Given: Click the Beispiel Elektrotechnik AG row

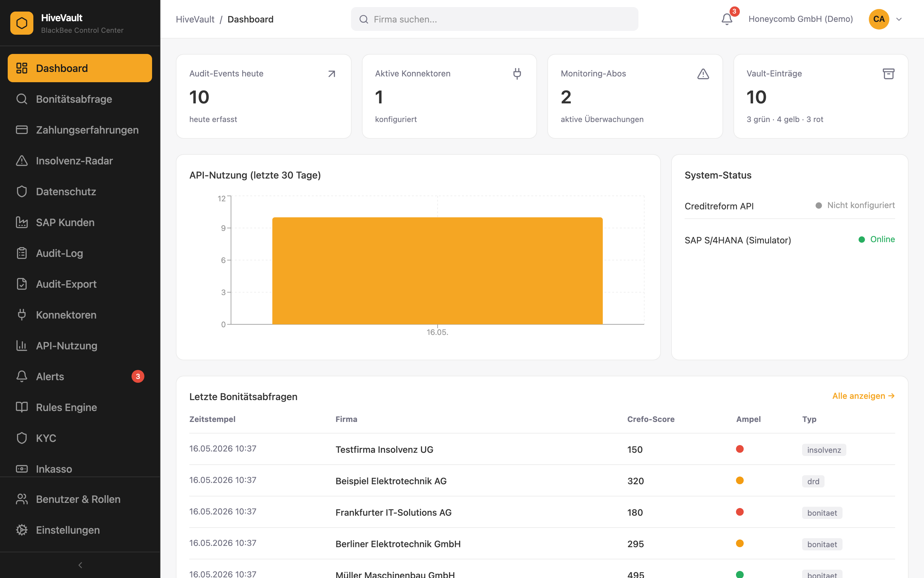Looking at the screenshot, I should pos(542,480).
